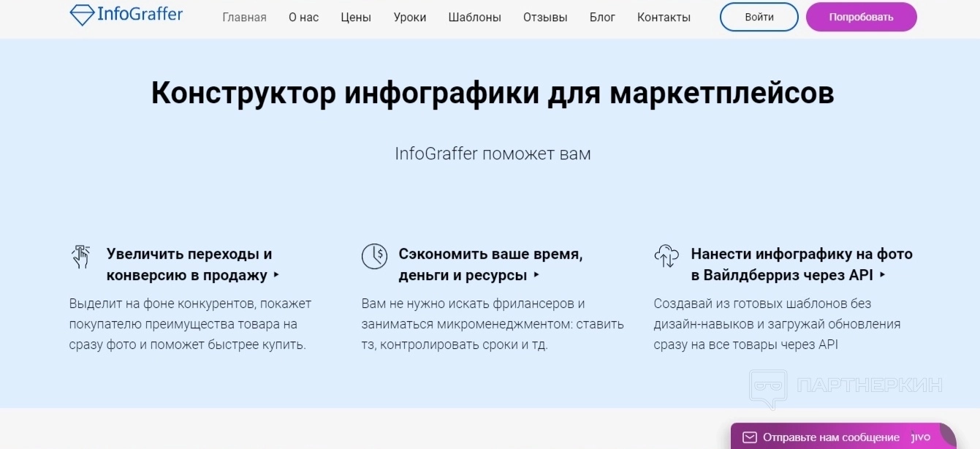Click the subtitle InfoGraffer поможет вам
The image size is (980, 449).
[x=493, y=154]
